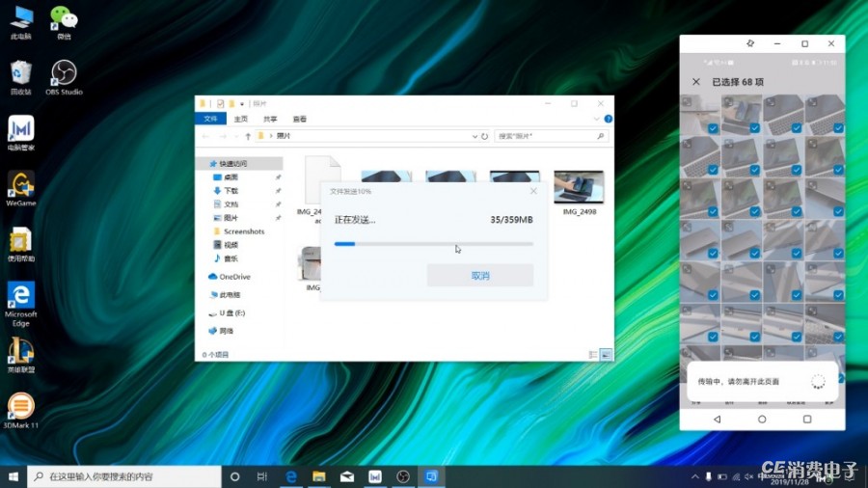Expand the Explorer address bar history dropdown
Viewport: 868px width, 488px height.
[475, 136]
